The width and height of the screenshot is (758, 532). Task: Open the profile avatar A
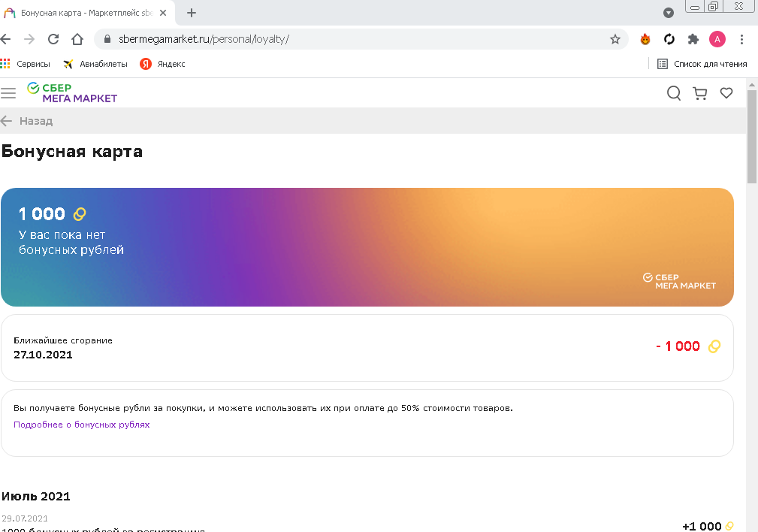[x=717, y=39]
